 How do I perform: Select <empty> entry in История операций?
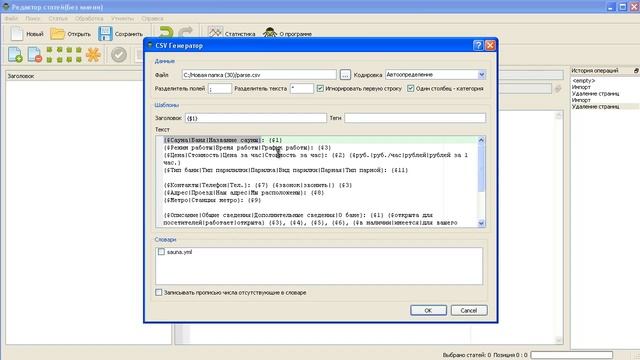point(584,80)
